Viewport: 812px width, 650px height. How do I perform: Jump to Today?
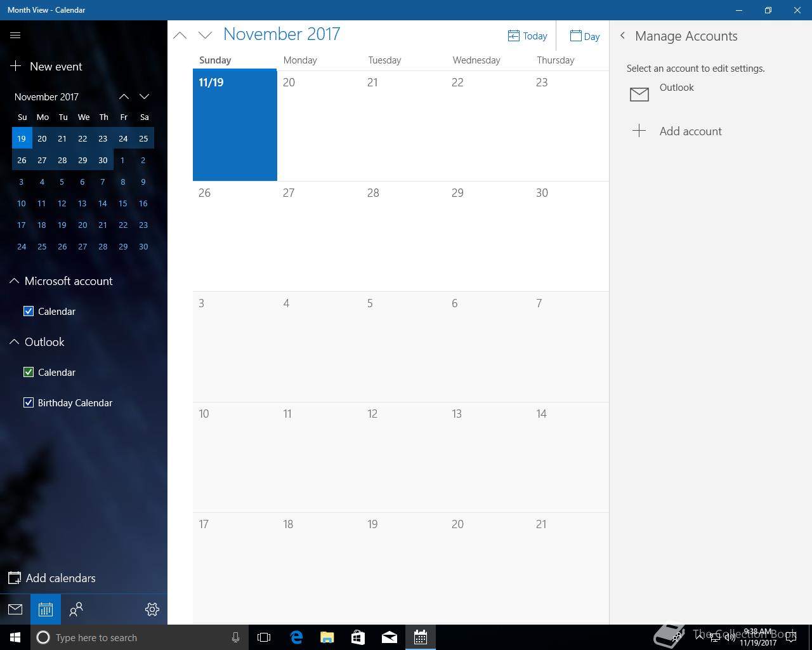pyautogui.click(x=528, y=36)
